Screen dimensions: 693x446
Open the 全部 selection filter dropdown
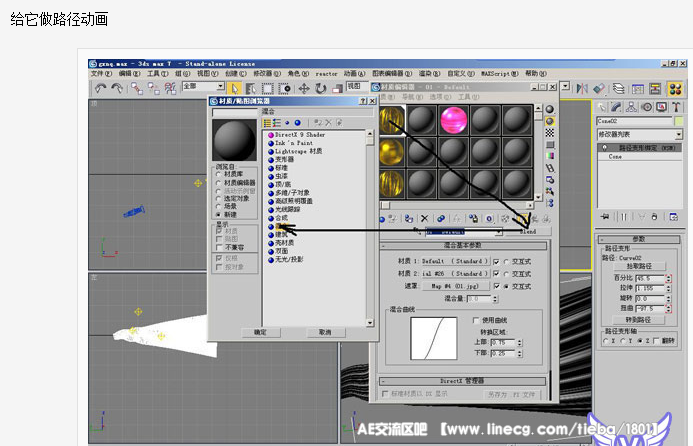point(203,86)
